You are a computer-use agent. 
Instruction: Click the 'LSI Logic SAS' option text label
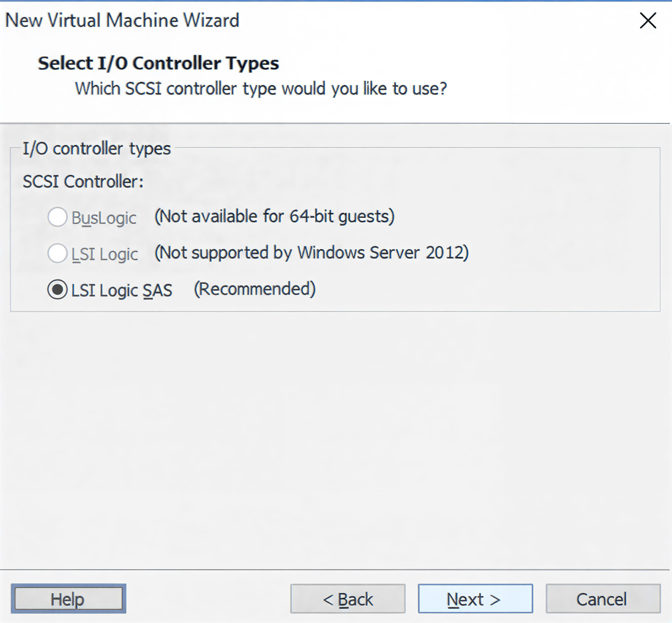[x=122, y=290]
